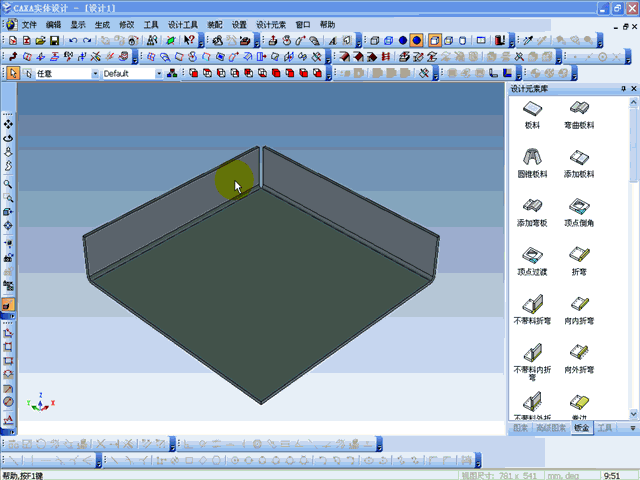
Task: Switch to the 图素 catalog tab
Action: click(520, 428)
